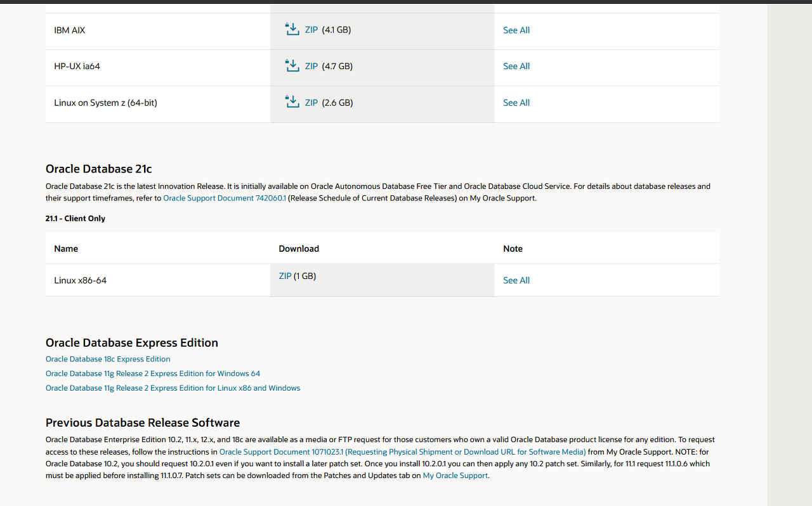Image resolution: width=812 pixels, height=506 pixels.
Task: Click download icon in HP-UX ia64 row
Action: (292, 65)
